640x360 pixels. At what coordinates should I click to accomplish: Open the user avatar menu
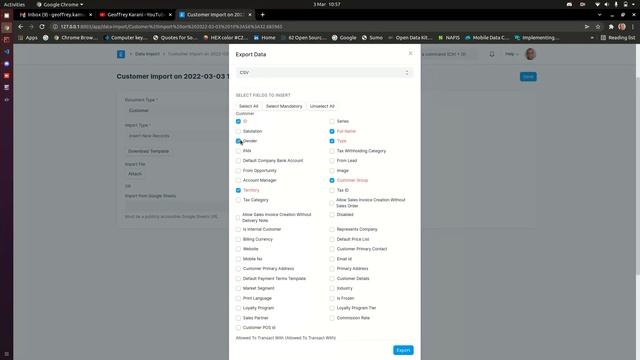530,54
